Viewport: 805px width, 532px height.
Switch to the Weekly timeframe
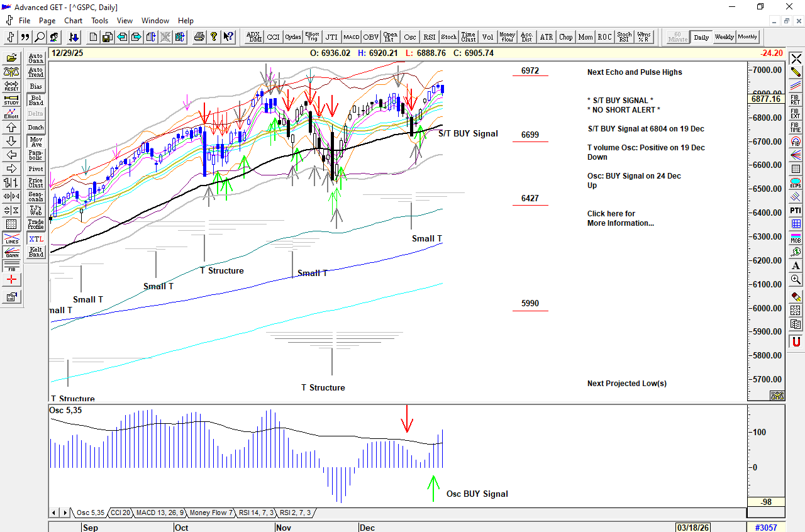click(724, 37)
